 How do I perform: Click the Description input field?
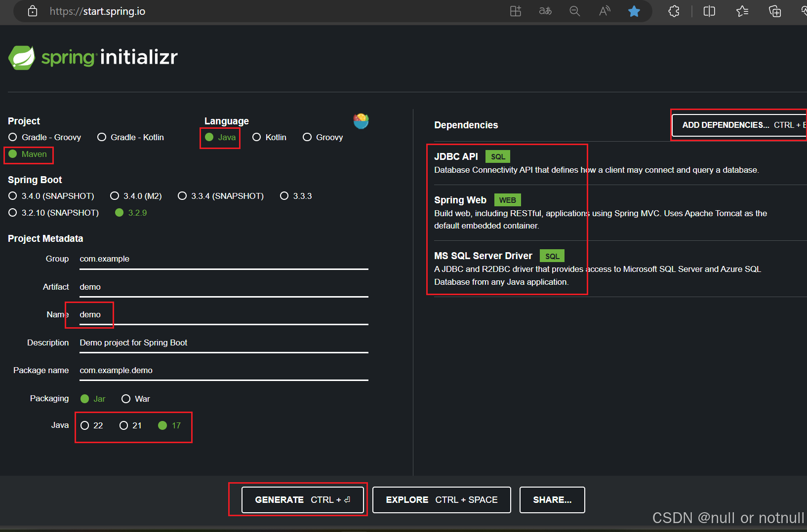click(x=224, y=343)
